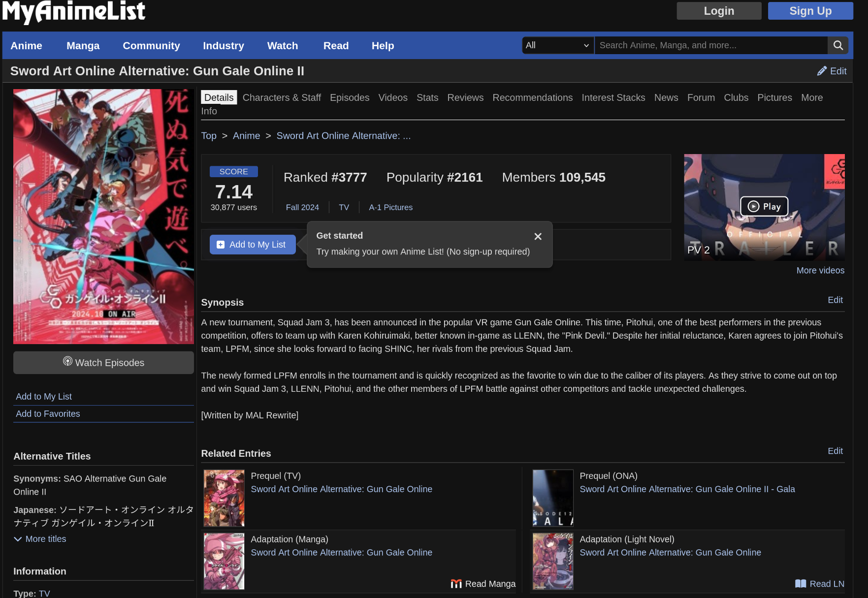Click the pencil Edit icon beside title
This screenshot has width=868, height=598.
(x=822, y=71)
